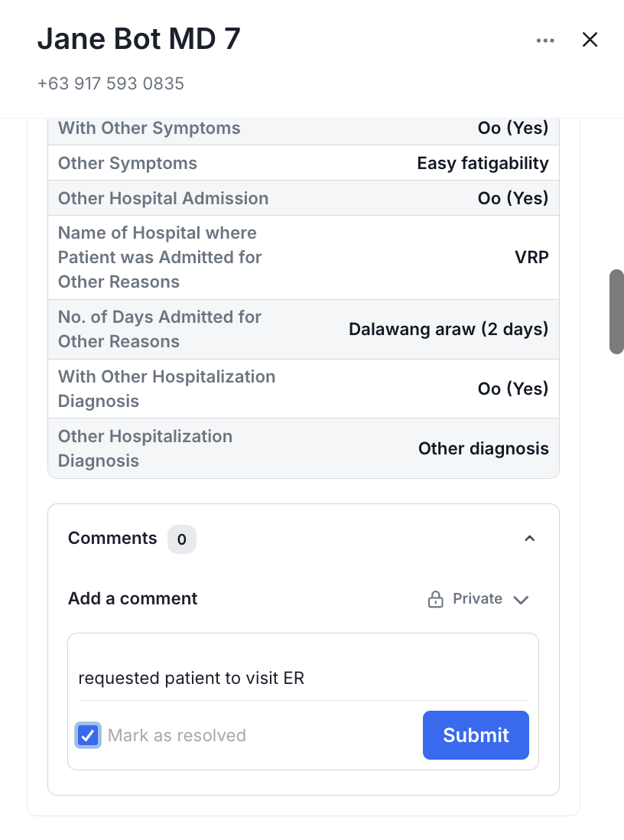Screen dimensions: 624x840
Task: Click the privacy lock icon
Action: pyautogui.click(x=434, y=599)
